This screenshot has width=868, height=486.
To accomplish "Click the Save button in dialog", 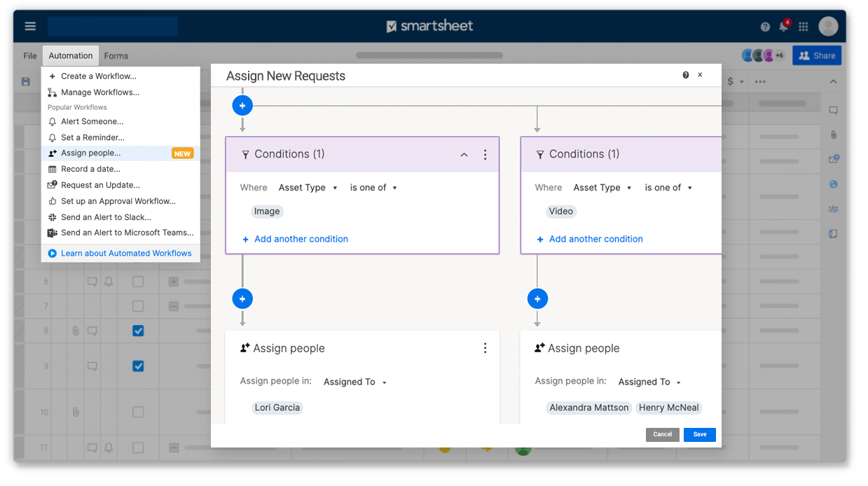I will click(699, 434).
